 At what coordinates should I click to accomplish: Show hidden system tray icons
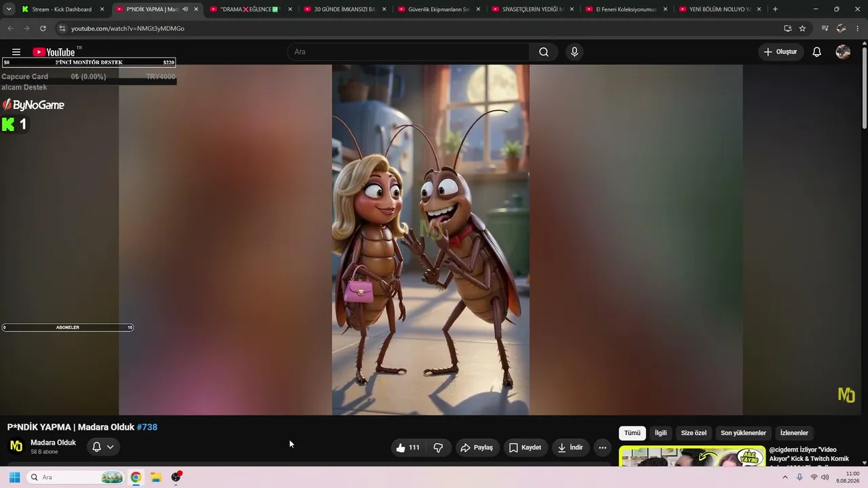(x=785, y=477)
